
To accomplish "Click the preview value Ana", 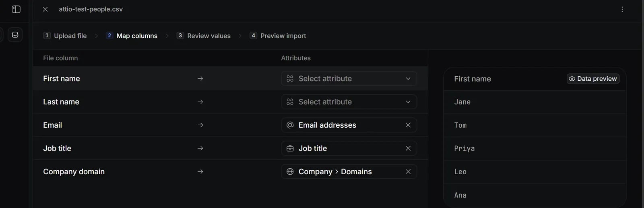I will point(460,195).
